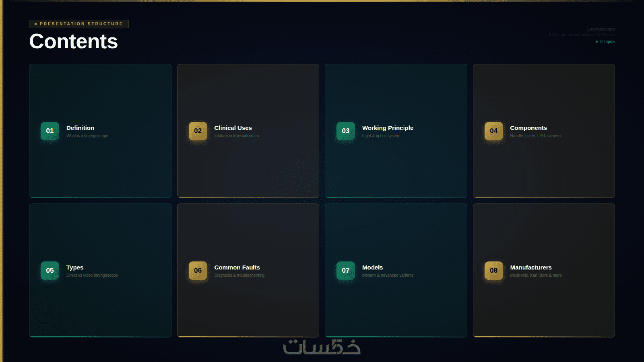Go to Working Principle heading
The image size is (644, 362).
(388, 128)
